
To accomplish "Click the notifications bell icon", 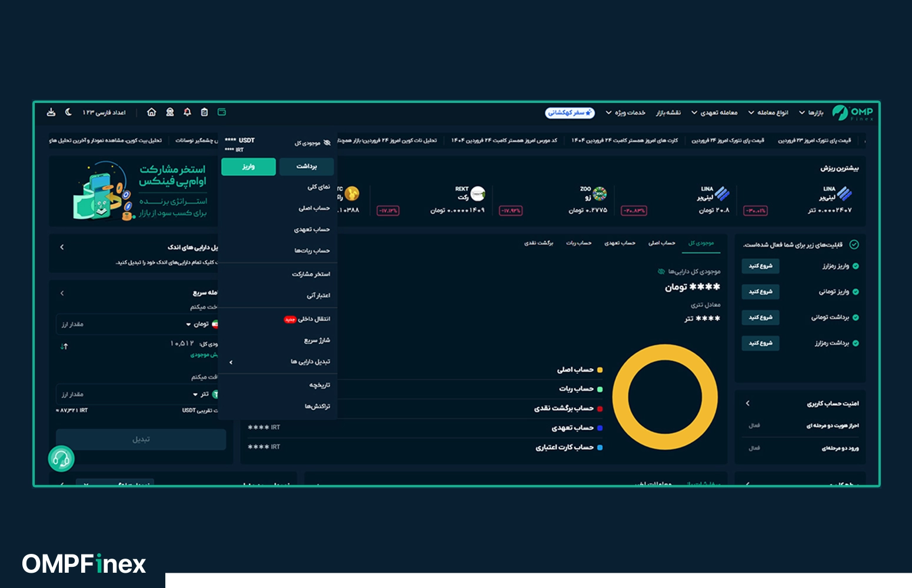I will [x=187, y=112].
